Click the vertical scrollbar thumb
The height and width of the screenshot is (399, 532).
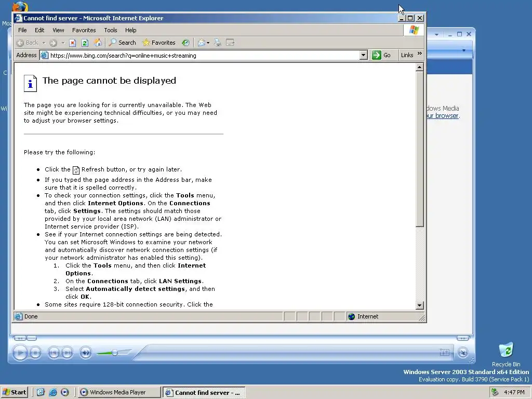click(x=420, y=149)
